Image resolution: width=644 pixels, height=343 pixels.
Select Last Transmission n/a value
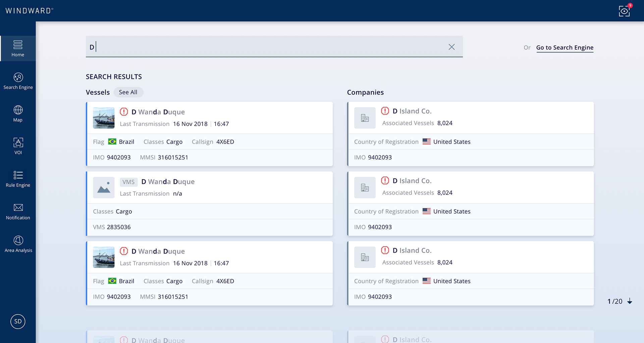click(x=177, y=194)
